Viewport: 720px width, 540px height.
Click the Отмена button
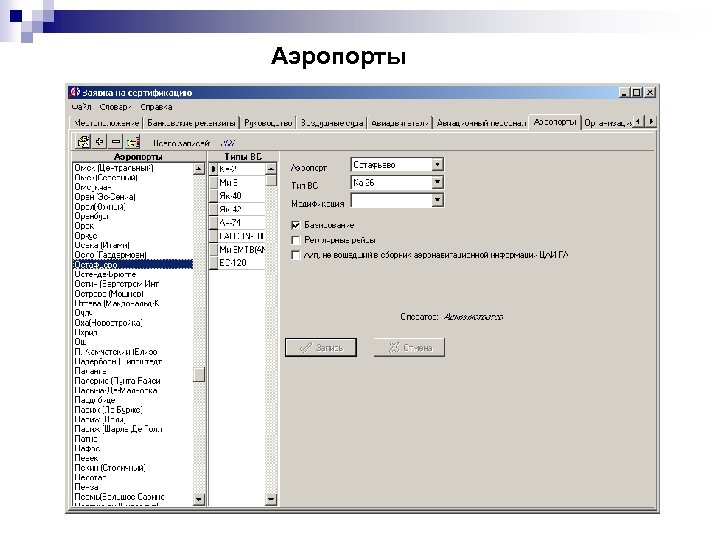click(x=409, y=348)
